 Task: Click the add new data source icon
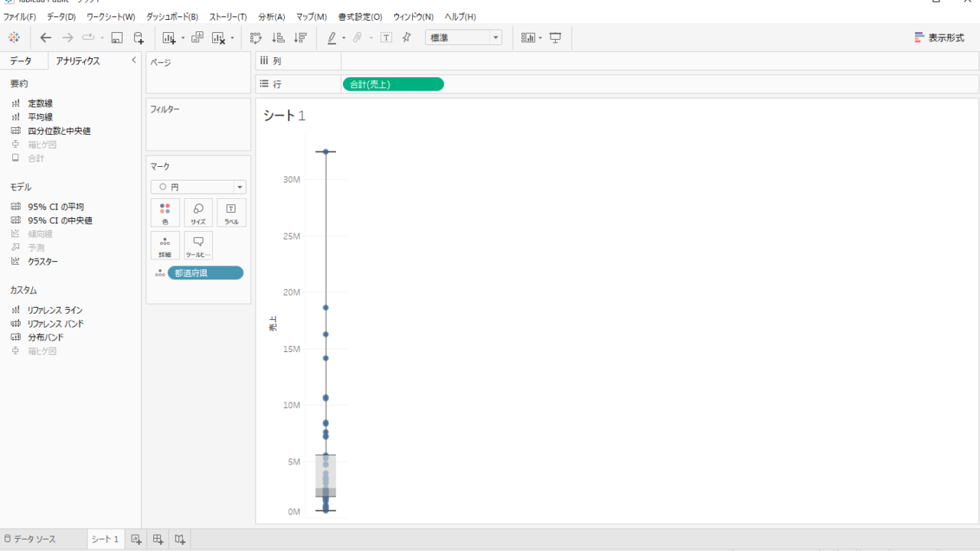139,37
